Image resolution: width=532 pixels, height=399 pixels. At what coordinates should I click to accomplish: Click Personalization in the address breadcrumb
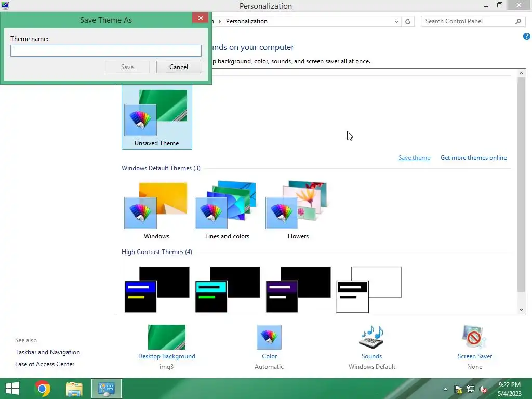pos(247,21)
